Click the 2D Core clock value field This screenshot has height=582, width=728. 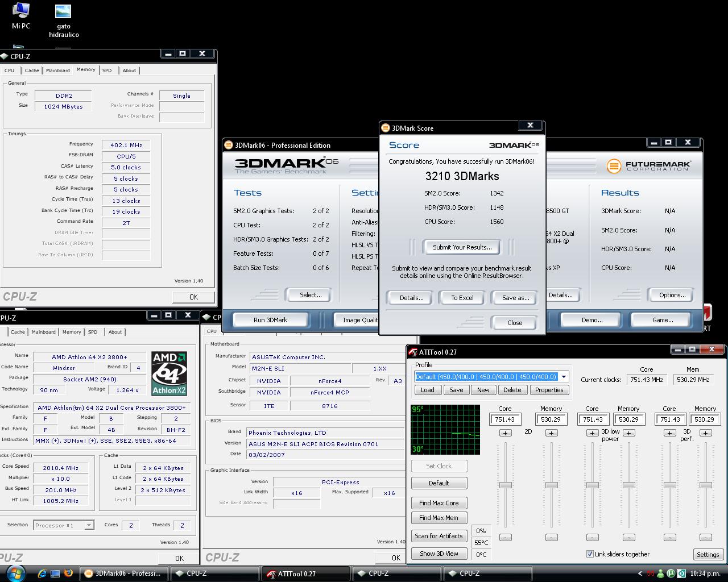pos(505,419)
